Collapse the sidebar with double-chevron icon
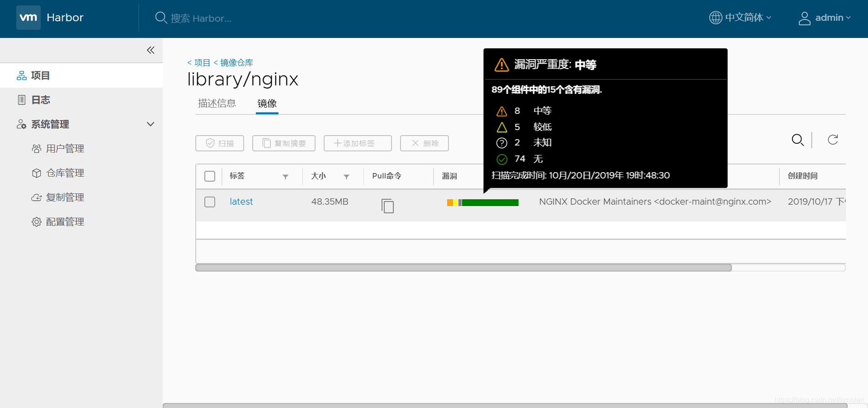868x408 pixels. pyautogui.click(x=151, y=50)
